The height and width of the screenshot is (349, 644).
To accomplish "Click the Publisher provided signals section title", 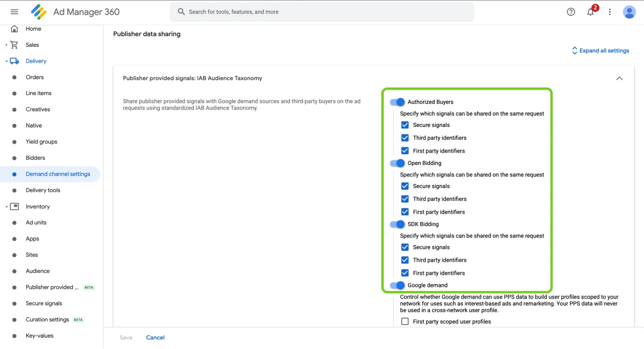I will pyautogui.click(x=192, y=79).
